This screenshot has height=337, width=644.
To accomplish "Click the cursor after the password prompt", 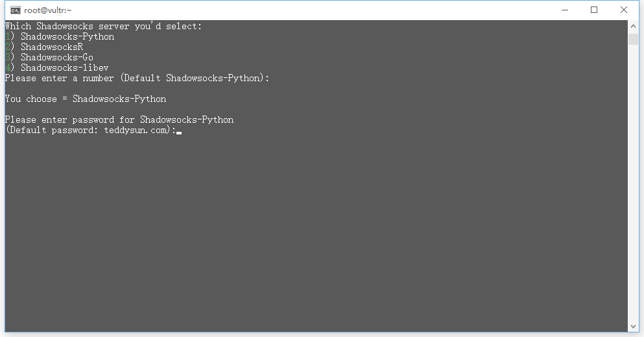I will (179, 131).
